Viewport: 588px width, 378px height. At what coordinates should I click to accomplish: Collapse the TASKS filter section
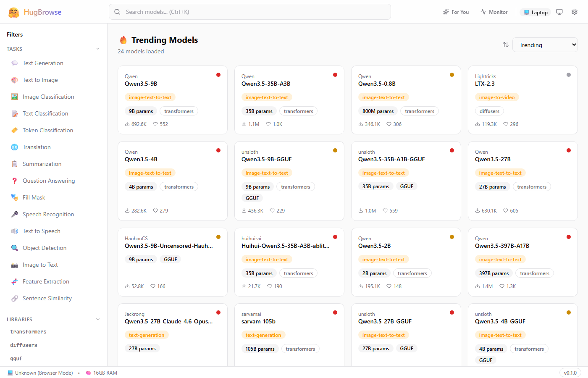pyautogui.click(x=98, y=49)
